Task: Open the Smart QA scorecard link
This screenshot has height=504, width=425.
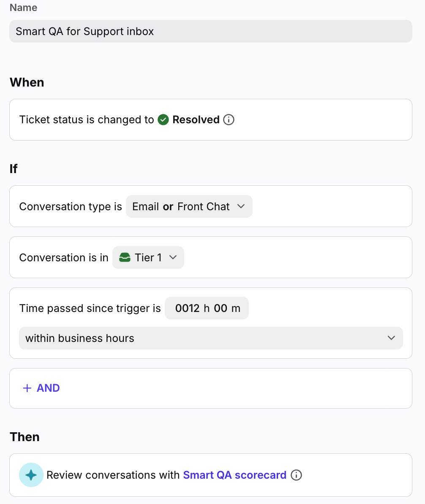Action: click(x=234, y=475)
